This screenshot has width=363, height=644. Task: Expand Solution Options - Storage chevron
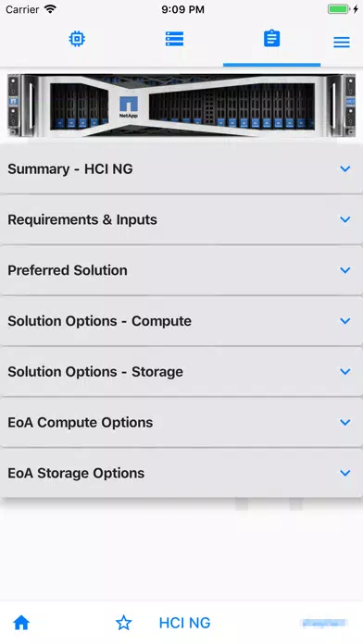345,371
